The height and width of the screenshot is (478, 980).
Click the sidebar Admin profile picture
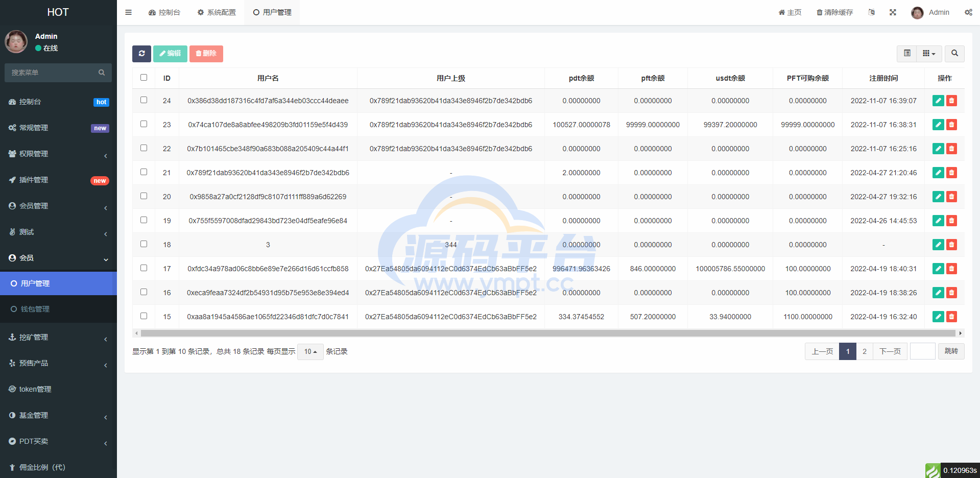click(x=16, y=41)
